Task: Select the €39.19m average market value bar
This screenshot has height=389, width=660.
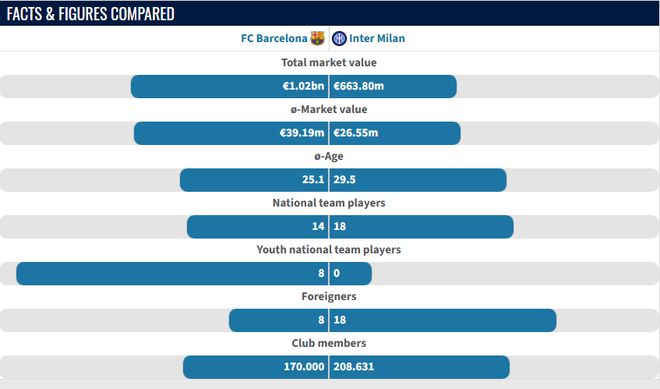Action: (231, 133)
